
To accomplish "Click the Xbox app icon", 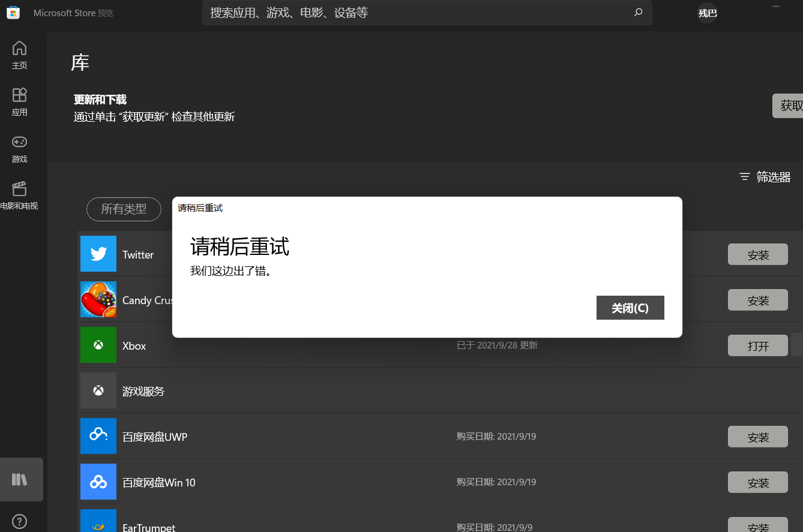I will pyautogui.click(x=98, y=345).
